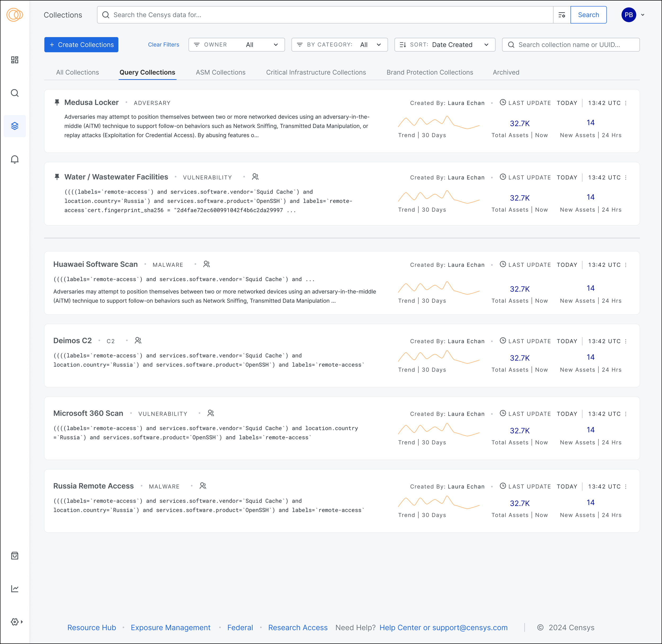The height and width of the screenshot is (644, 662).
Task: Open the settings gear icon in sidebar
Action: 15,622
